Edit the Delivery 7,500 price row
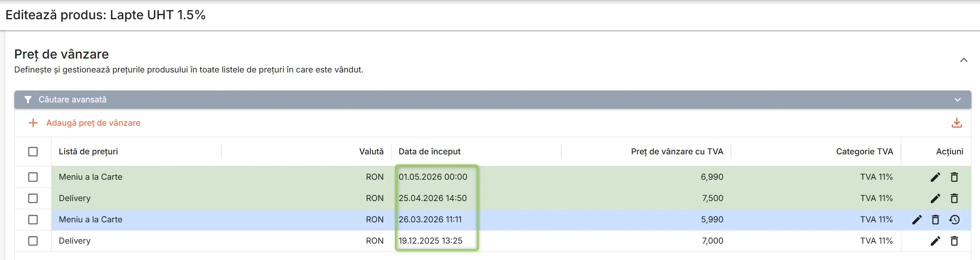 coord(935,198)
